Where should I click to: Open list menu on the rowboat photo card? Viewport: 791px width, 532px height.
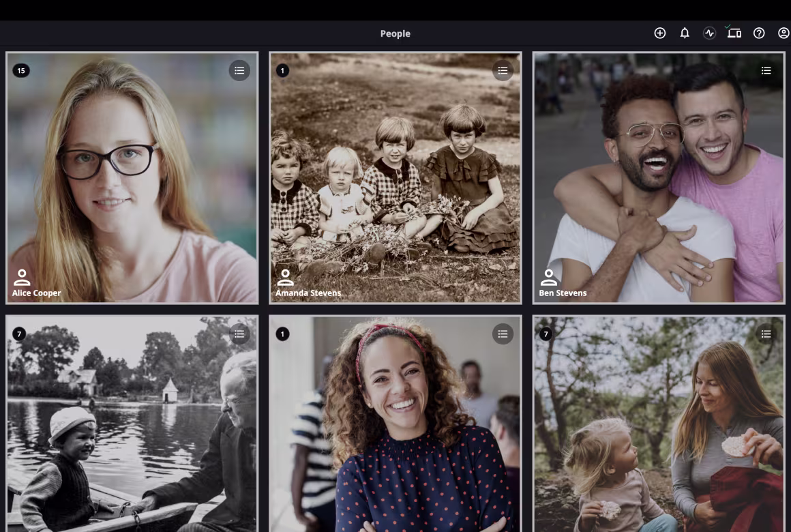point(239,334)
